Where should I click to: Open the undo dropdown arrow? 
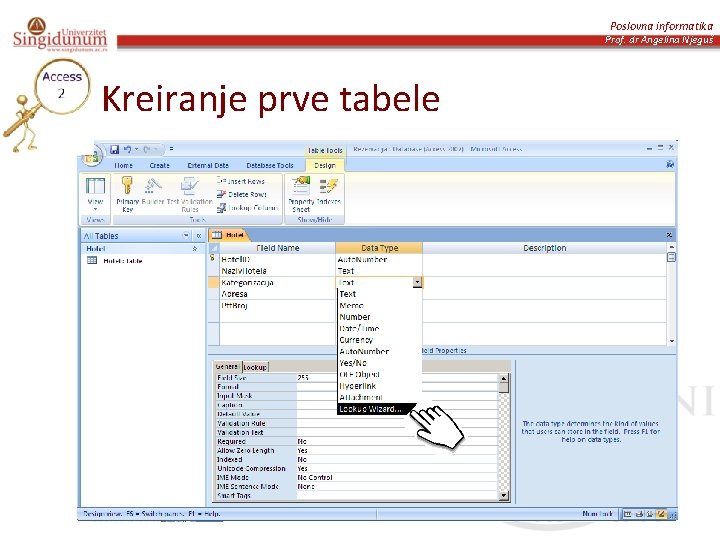[x=136, y=149]
